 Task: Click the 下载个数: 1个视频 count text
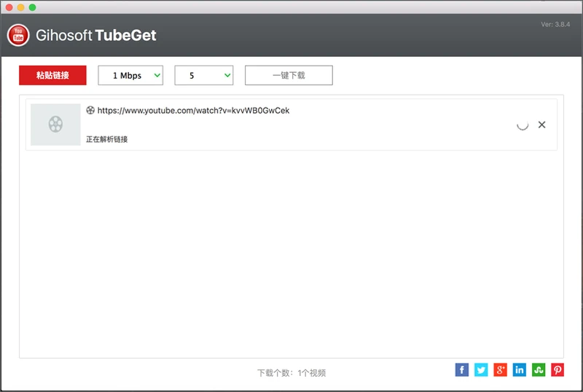(291, 372)
